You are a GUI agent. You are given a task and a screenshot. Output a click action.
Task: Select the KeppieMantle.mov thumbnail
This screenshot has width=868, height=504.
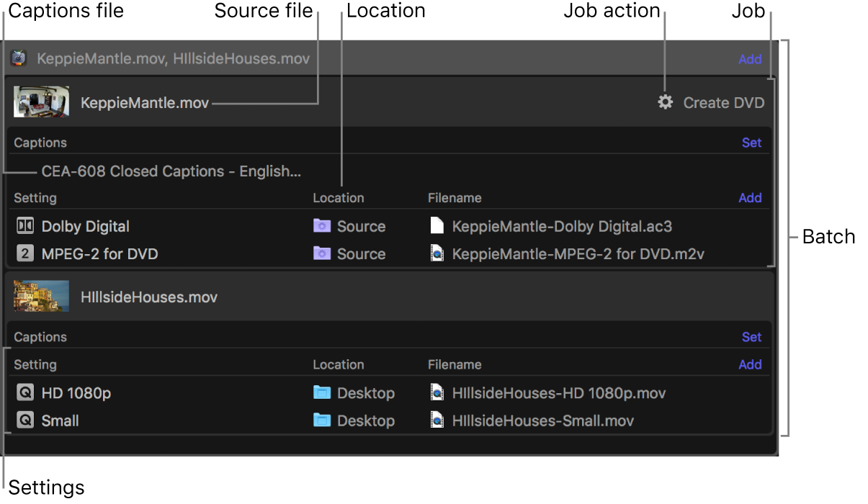(42, 102)
